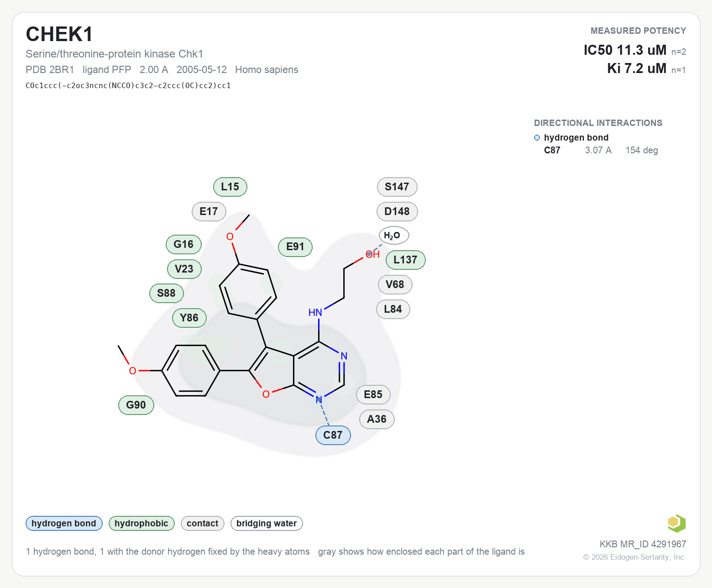Click the 3.07 A distance value
The height and width of the screenshot is (588, 712).
coord(598,150)
